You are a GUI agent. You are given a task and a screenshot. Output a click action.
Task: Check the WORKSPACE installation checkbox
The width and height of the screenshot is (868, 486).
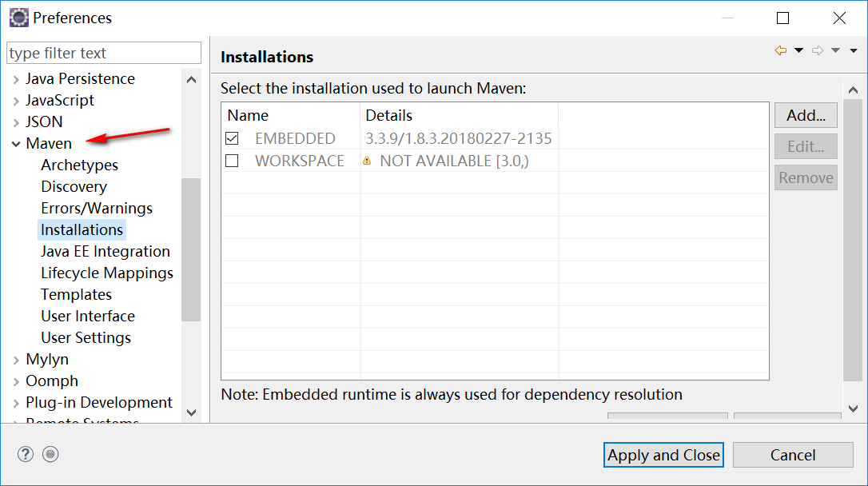(232, 161)
